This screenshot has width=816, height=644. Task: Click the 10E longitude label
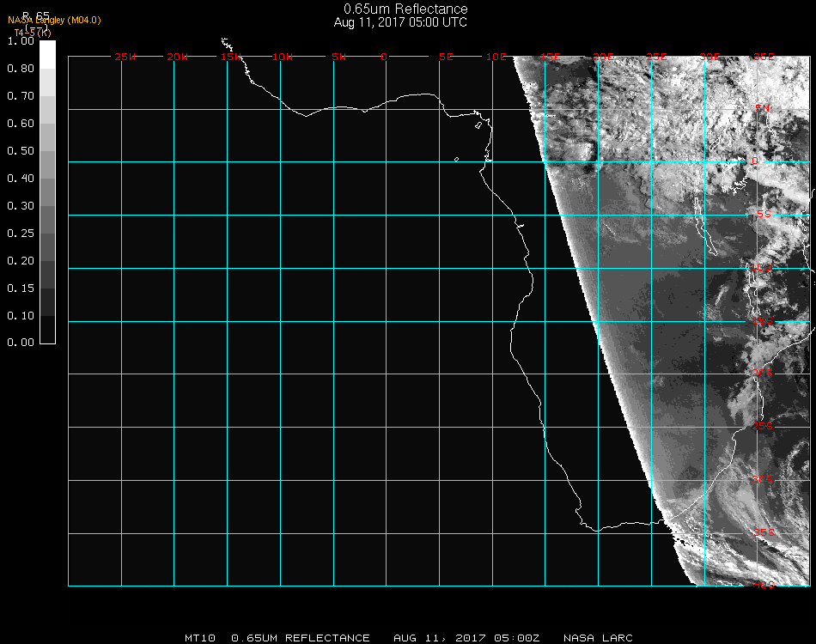coord(496,57)
